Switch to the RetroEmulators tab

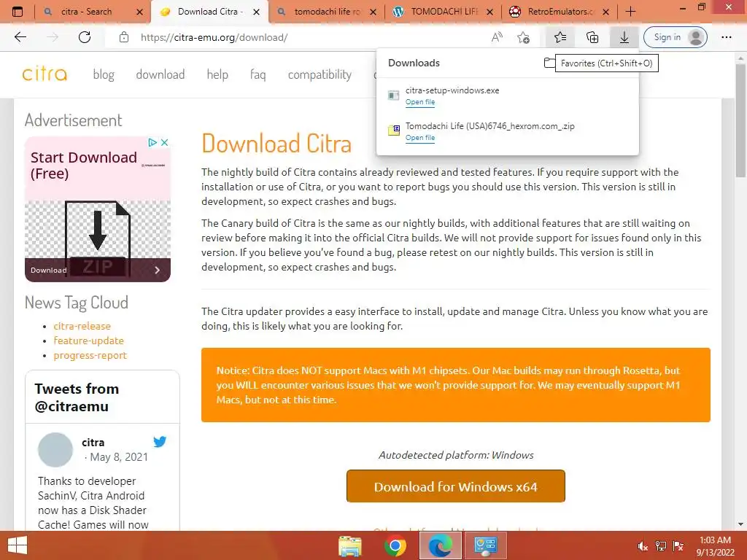pyautogui.click(x=560, y=12)
